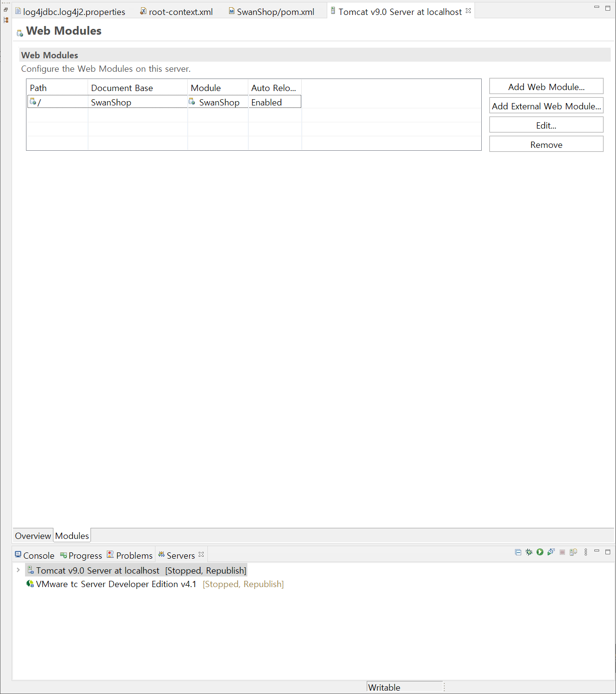Open the Problems view tab
Image resolution: width=616 pixels, height=694 pixels.
click(129, 555)
